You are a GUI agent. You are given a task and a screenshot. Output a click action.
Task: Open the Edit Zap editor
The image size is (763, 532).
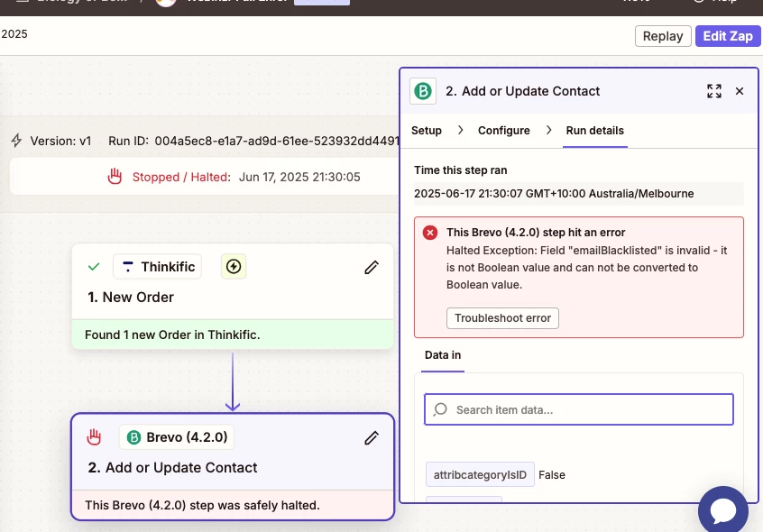tap(728, 36)
